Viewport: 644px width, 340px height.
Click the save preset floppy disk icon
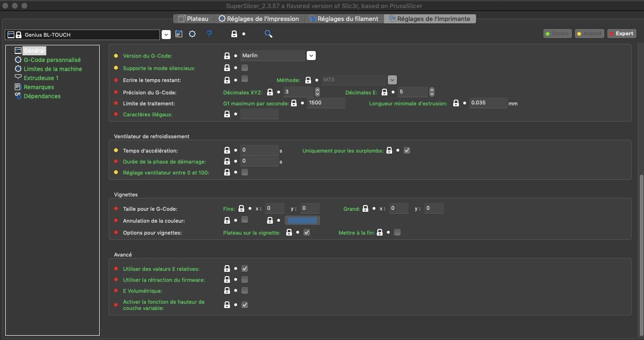(179, 34)
